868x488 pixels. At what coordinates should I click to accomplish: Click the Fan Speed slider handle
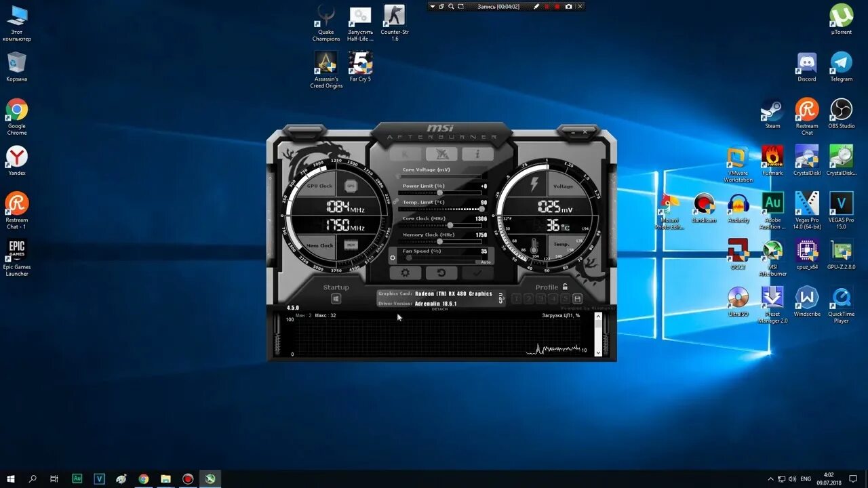point(409,258)
